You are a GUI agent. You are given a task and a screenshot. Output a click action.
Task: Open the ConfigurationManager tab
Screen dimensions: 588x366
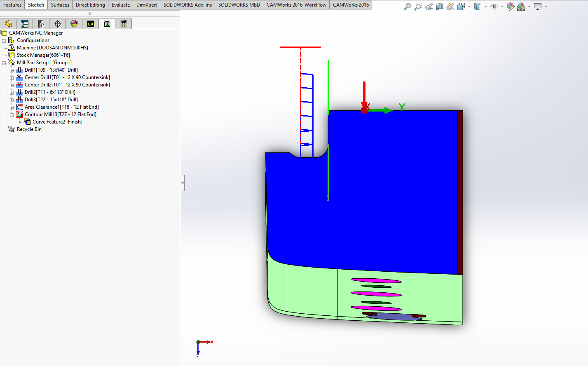[41, 24]
